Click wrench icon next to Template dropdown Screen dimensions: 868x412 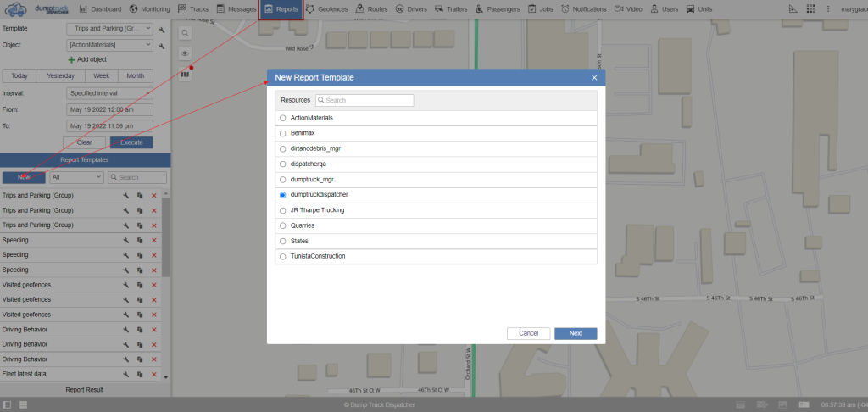161,28
